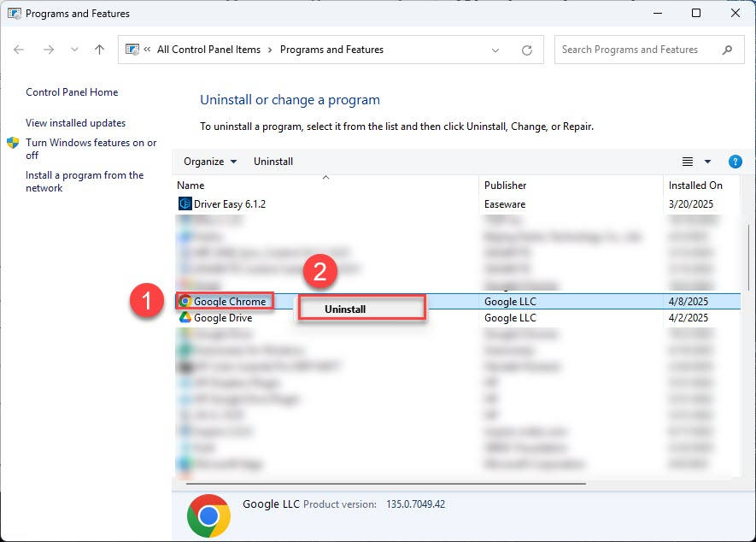
Task: Click the horizontal scrollbar below the list
Action: pos(384,485)
